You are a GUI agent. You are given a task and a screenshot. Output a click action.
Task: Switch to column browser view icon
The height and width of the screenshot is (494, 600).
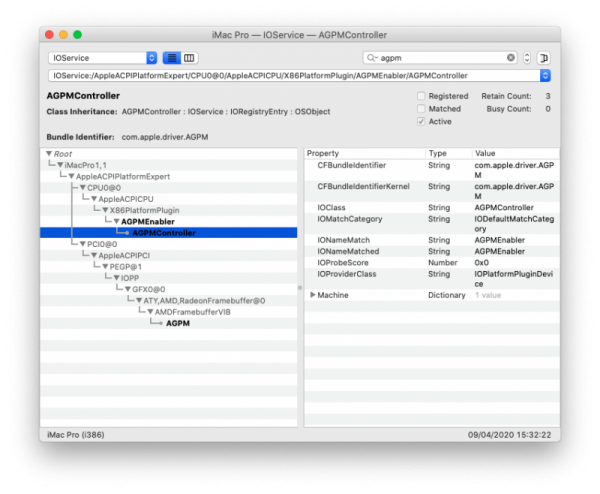(x=189, y=58)
